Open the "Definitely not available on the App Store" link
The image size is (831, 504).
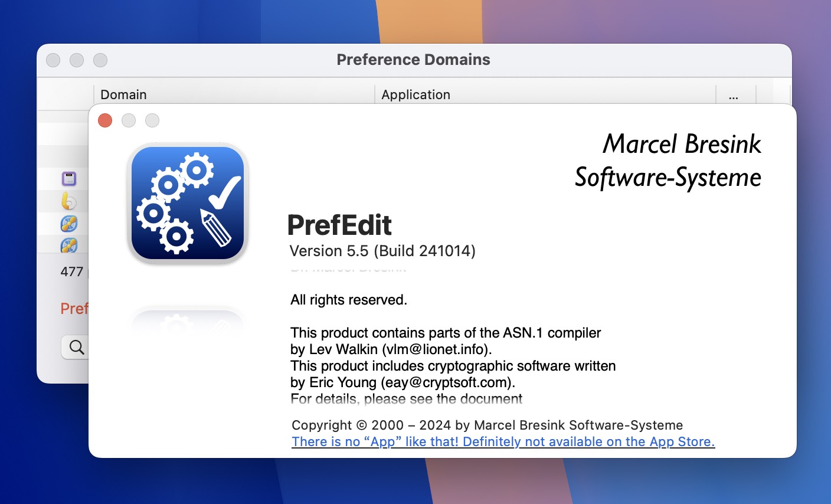click(503, 441)
